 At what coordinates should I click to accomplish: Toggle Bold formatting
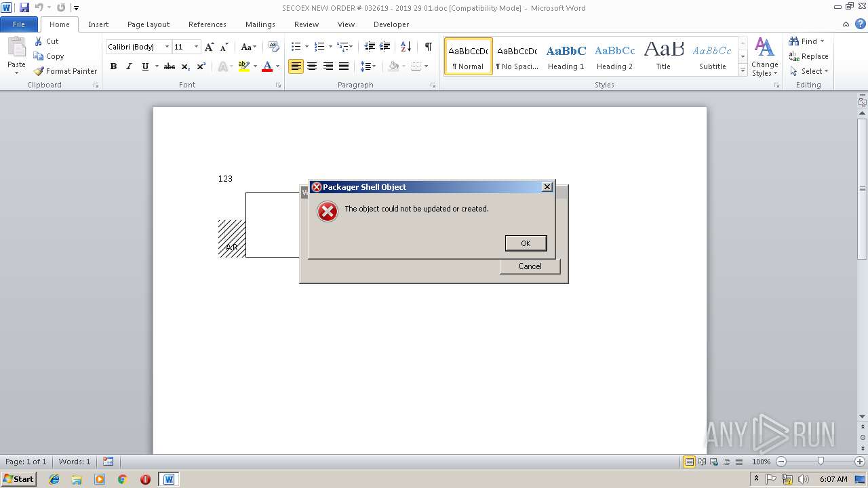113,66
